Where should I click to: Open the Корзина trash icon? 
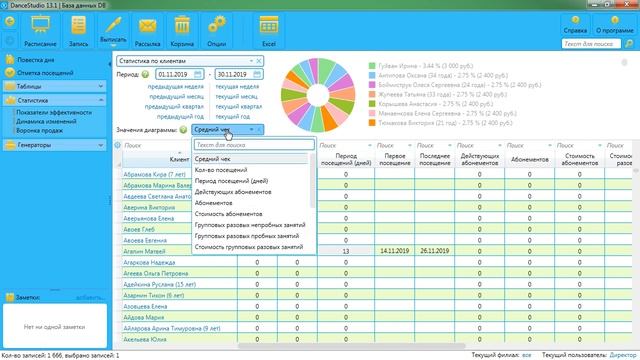pyautogui.click(x=182, y=31)
